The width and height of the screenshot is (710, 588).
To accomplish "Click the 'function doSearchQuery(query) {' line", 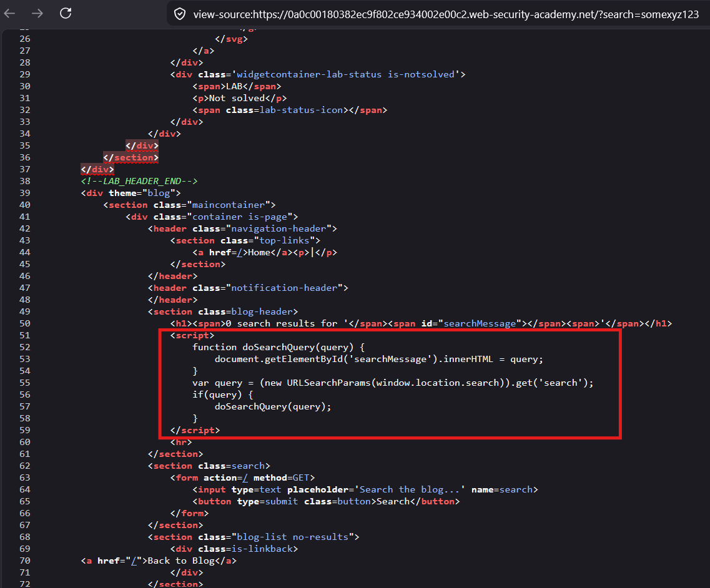I will (279, 347).
